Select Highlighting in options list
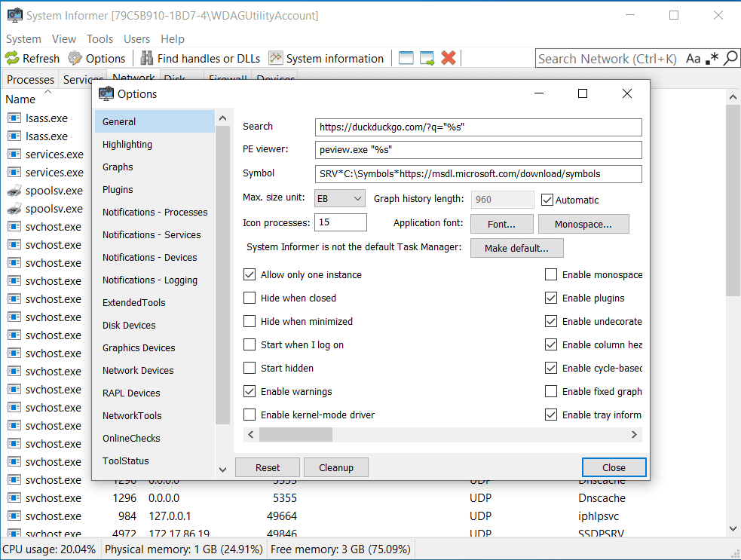Screen dimensions: 741x560 pyautogui.click(x=155, y=144)
